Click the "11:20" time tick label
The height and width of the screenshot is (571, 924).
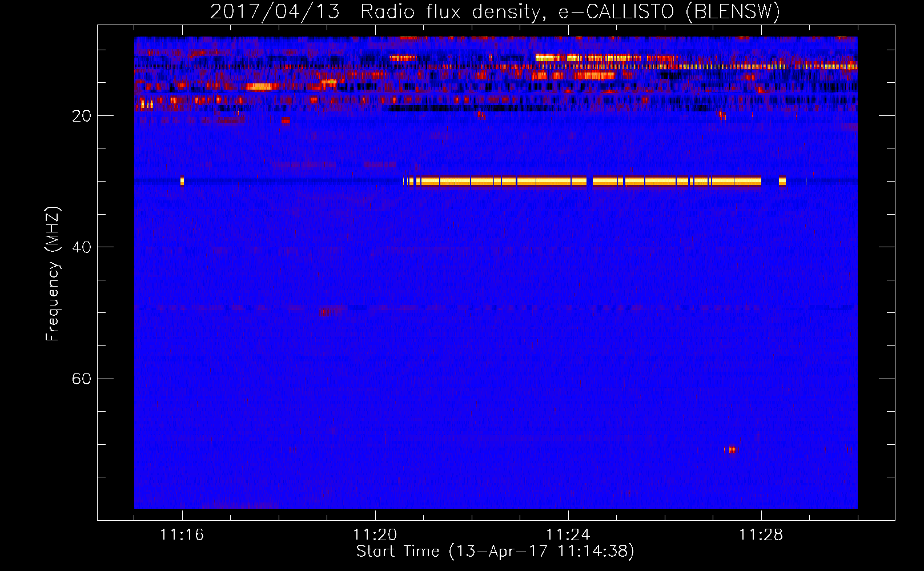click(375, 534)
